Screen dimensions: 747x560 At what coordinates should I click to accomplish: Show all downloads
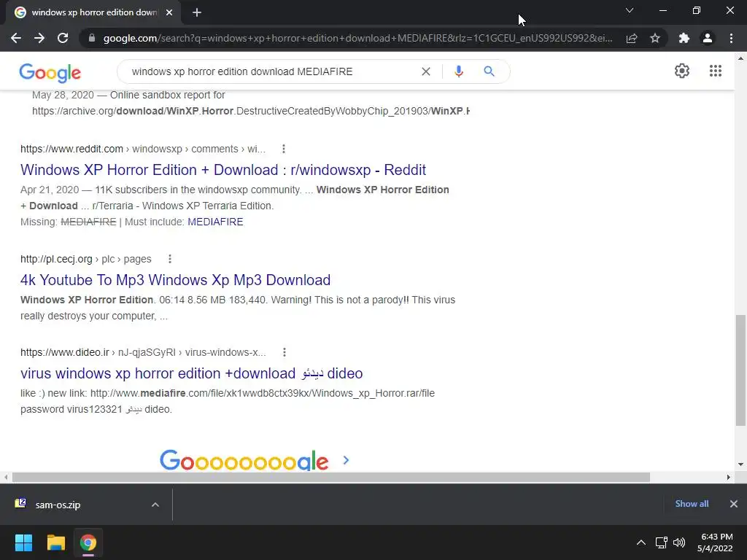[692, 504]
